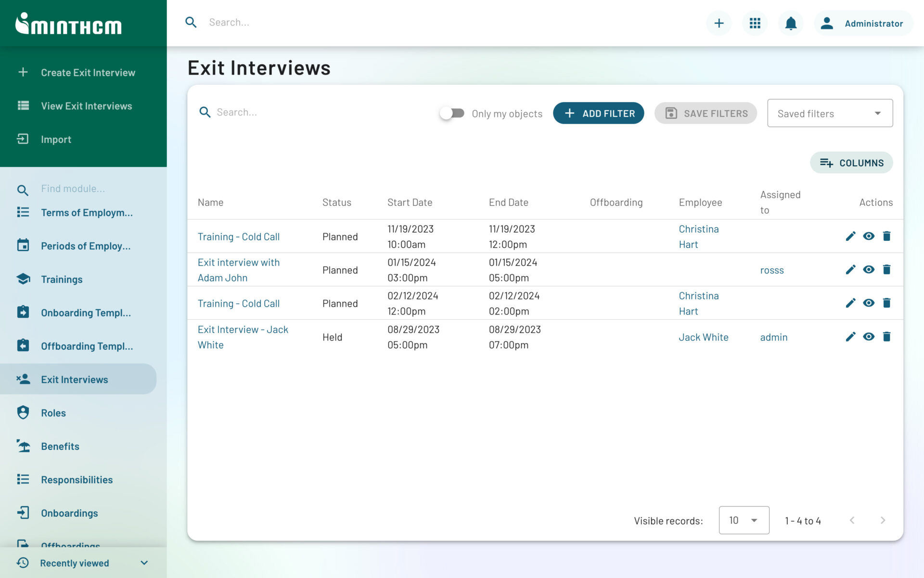924x578 pixels.
Task: Click the ADD FILTER button
Action: click(599, 113)
